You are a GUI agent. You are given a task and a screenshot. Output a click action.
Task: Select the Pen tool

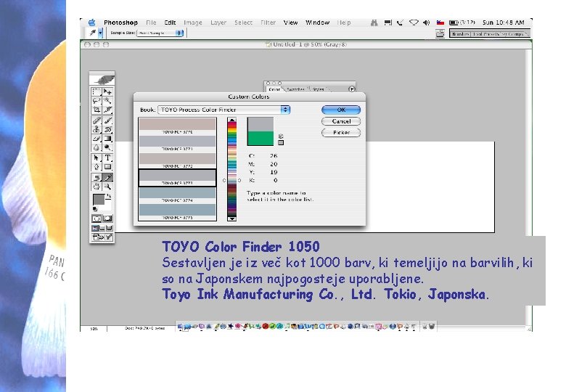pyautogui.click(x=97, y=167)
